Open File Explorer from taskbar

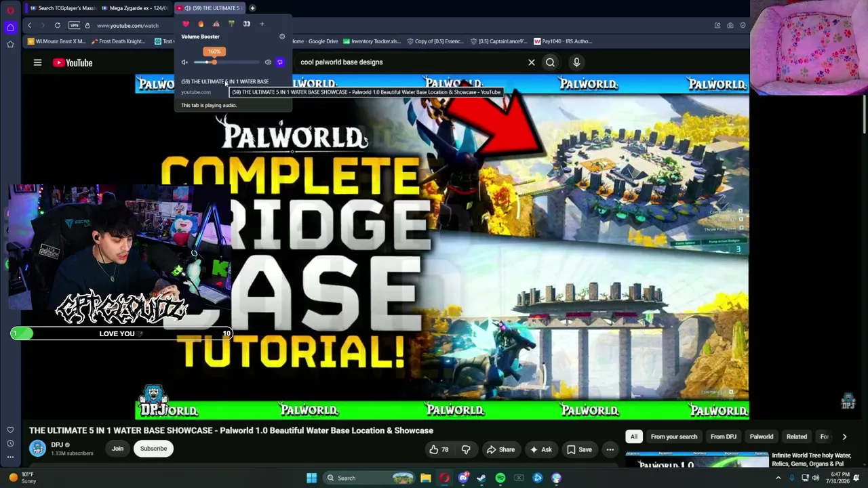tap(426, 478)
